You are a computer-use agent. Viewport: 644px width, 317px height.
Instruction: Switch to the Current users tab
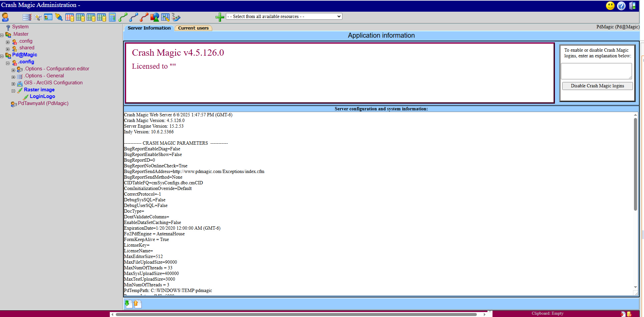tap(193, 28)
